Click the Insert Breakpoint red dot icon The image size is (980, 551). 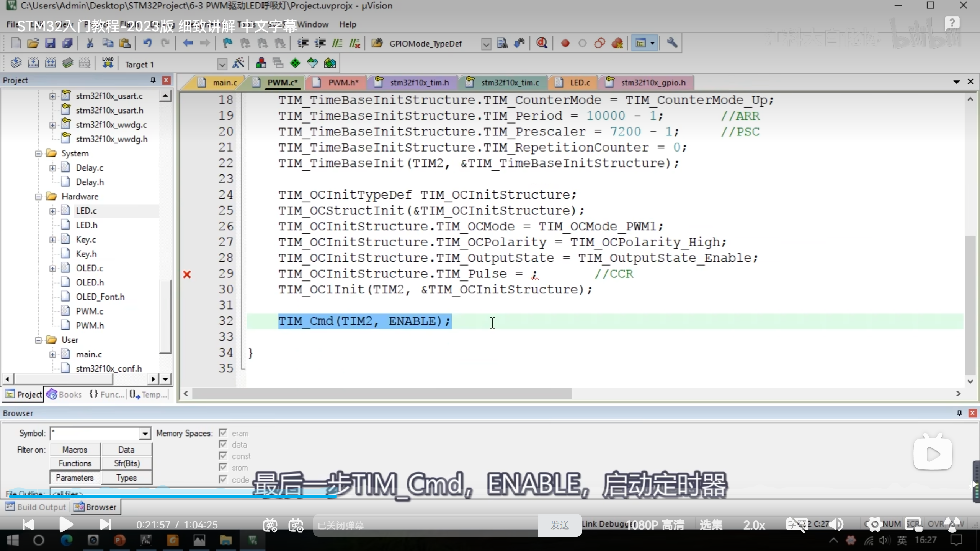click(565, 43)
